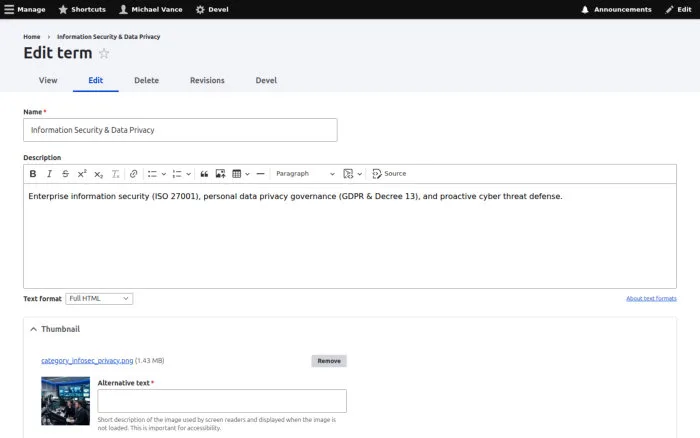700x438 pixels.
Task: Open the Delete tab
Action: coord(146,80)
